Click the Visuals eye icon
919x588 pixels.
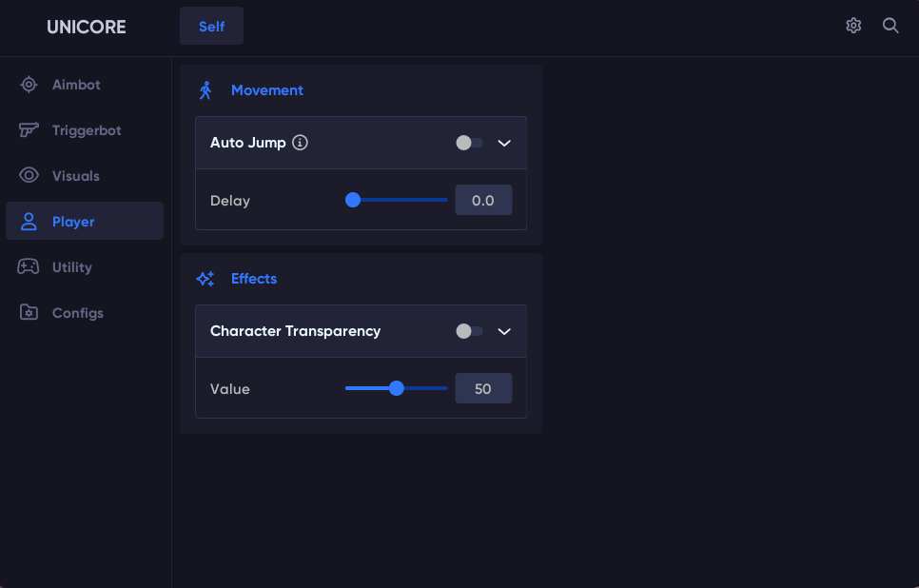point(29,176)
